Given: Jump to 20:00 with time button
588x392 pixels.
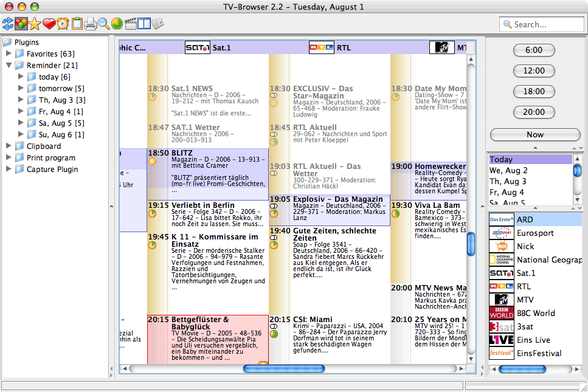Looking at the screenshot, I should pos(534,112).
